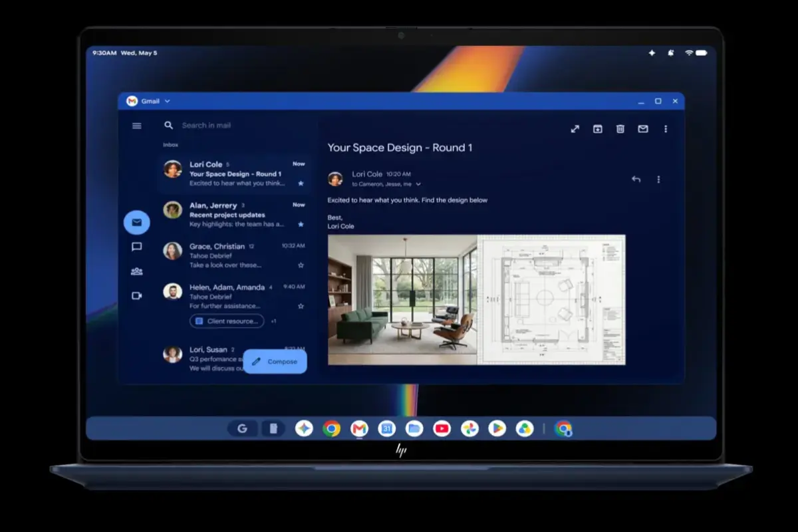The height and width of the screenshot is (532, 798).
Task: Open the Files app from the shelf
Action: click(414, 429)
